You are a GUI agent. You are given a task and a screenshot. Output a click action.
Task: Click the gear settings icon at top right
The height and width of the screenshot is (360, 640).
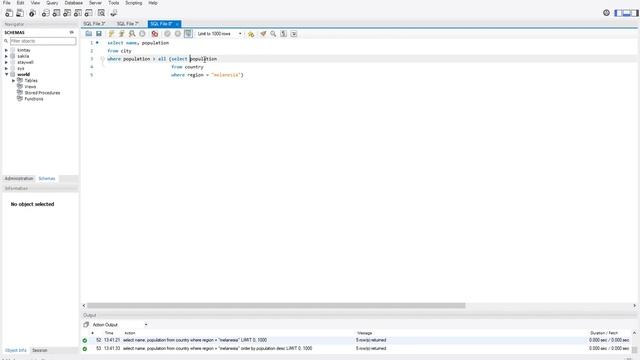point(606,13)
